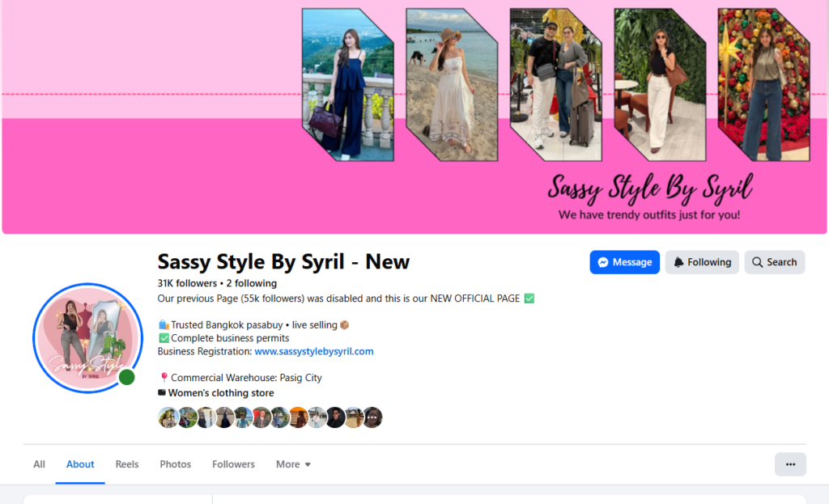Open www.sassystylebysyril.com link
Viewport: 829px width, 504px height.
(314, 351)
